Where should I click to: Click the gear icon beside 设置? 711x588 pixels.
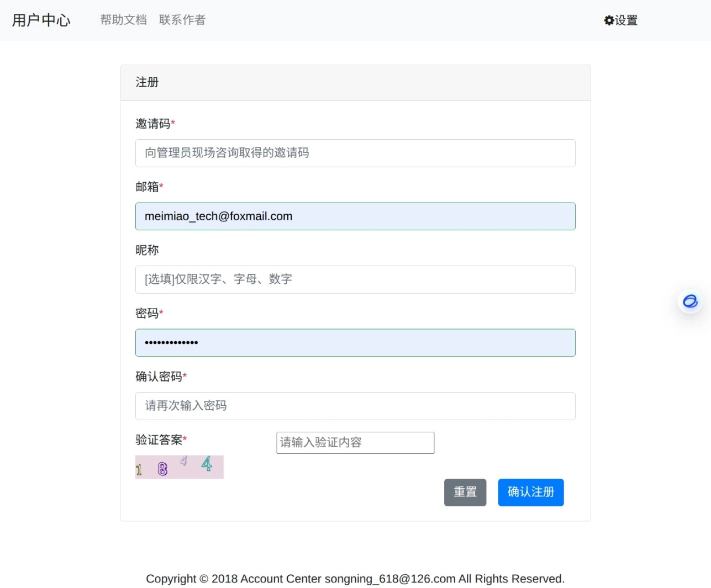(609, 20)
